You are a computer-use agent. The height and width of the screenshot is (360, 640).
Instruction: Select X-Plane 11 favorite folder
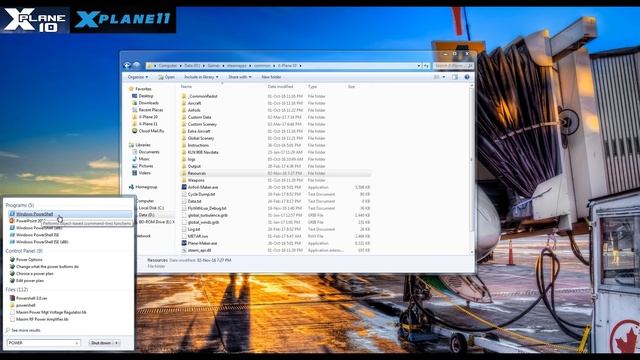[145, 124]
